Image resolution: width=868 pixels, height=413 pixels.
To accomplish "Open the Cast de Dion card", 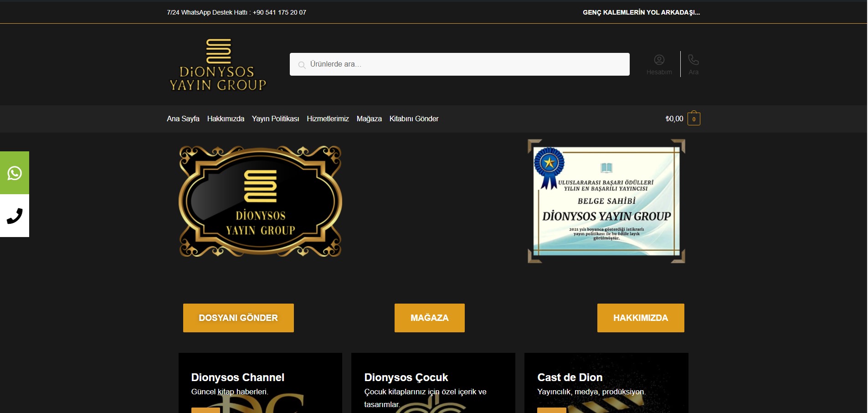I will click(x=606, y=383).
